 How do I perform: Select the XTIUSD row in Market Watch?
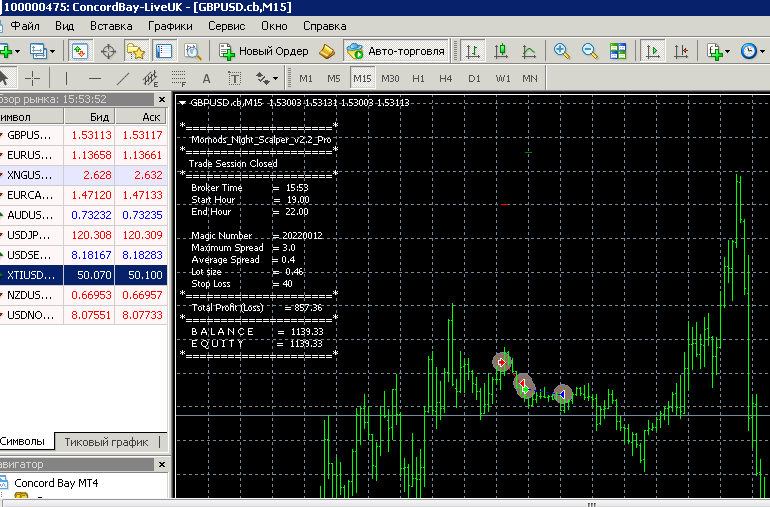click(x=83, y=275)
